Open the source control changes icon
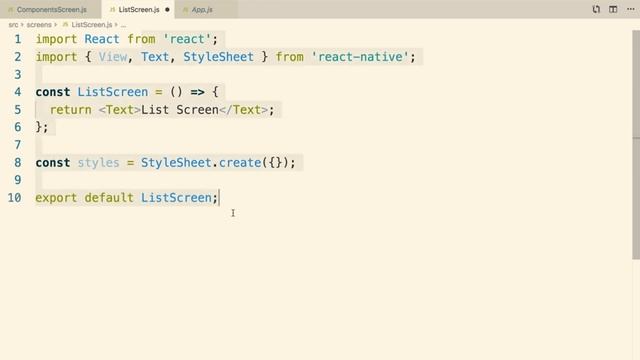This screenshot has width=640, height=360. [x=596, y=9]
